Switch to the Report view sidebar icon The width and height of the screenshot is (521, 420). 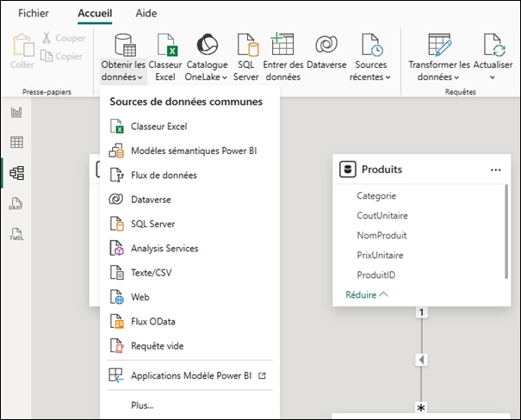coord(16,112)
